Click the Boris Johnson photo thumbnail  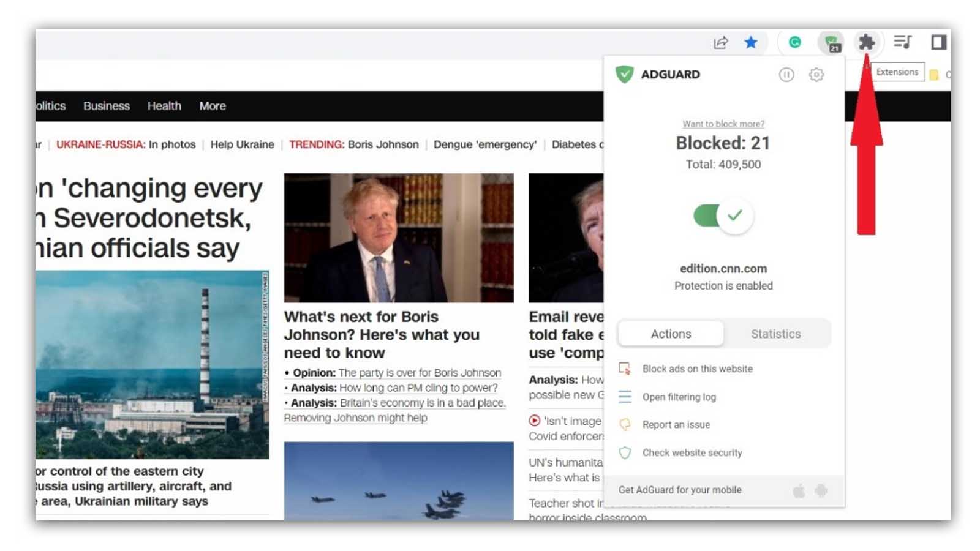tap(399, 238)
